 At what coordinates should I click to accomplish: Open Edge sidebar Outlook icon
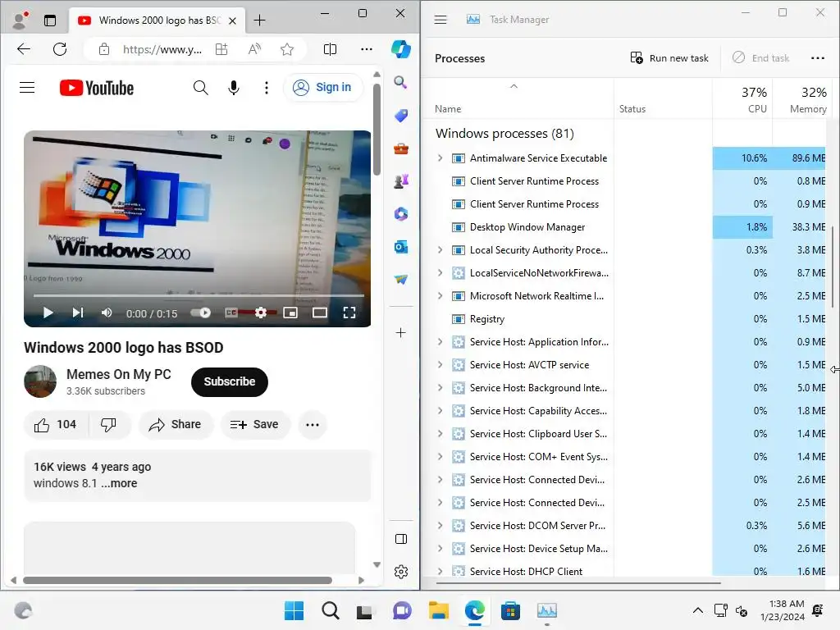coord(400,247)
